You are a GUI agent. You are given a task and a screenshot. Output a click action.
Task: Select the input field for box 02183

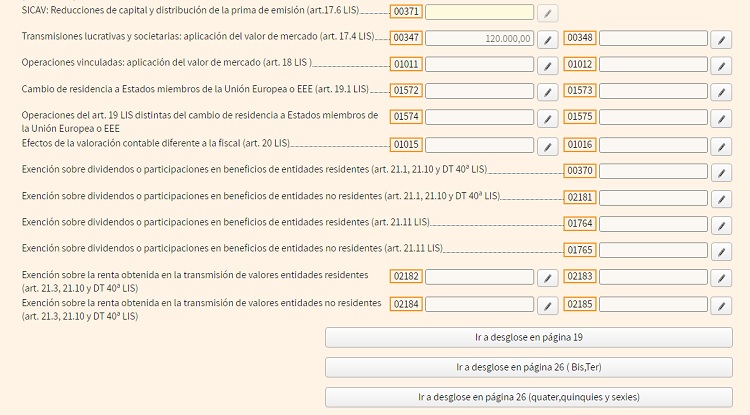653,276
